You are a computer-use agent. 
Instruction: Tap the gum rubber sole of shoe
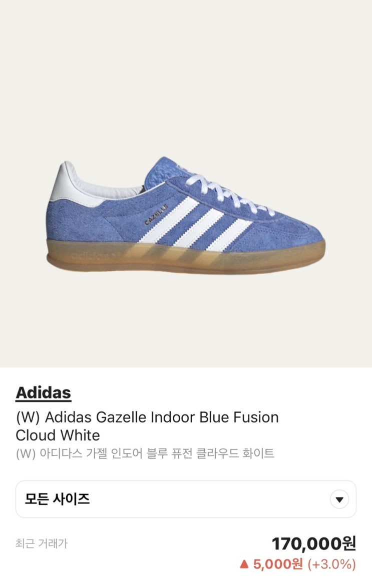pyautogui.click(x=186, y=258)
